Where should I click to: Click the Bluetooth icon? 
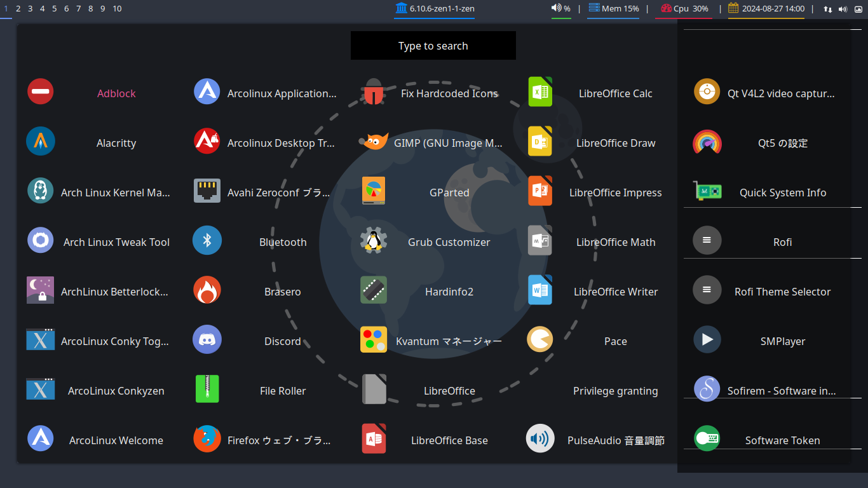point(207,240)
